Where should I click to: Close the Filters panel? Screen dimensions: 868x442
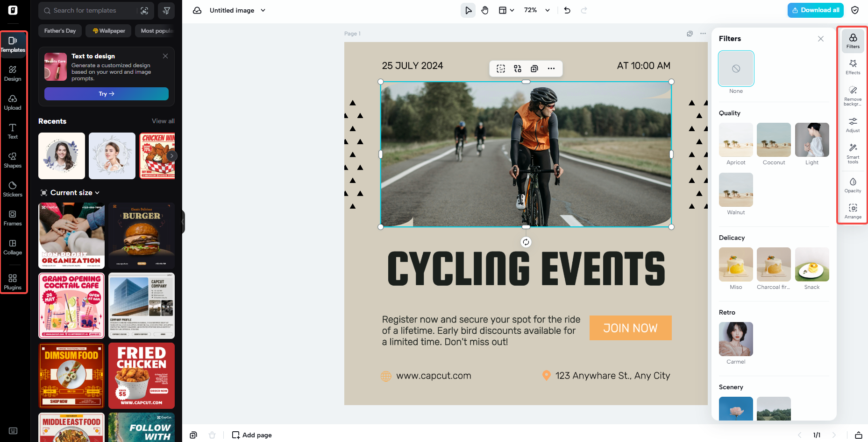point(821,39)
